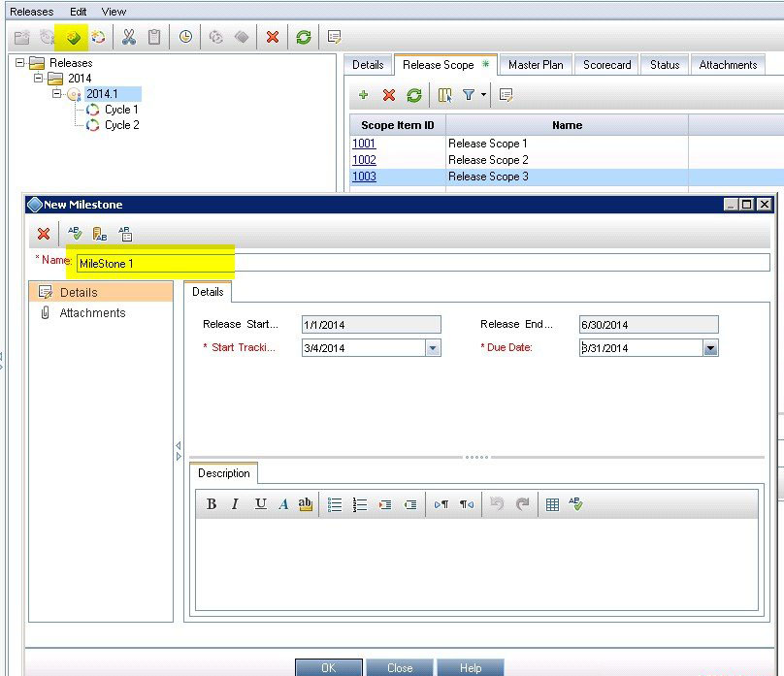Click the text highlight ab icon
The width and height of the screenshot is (784, 676).
pyautogui.click(x=305, y=504)
